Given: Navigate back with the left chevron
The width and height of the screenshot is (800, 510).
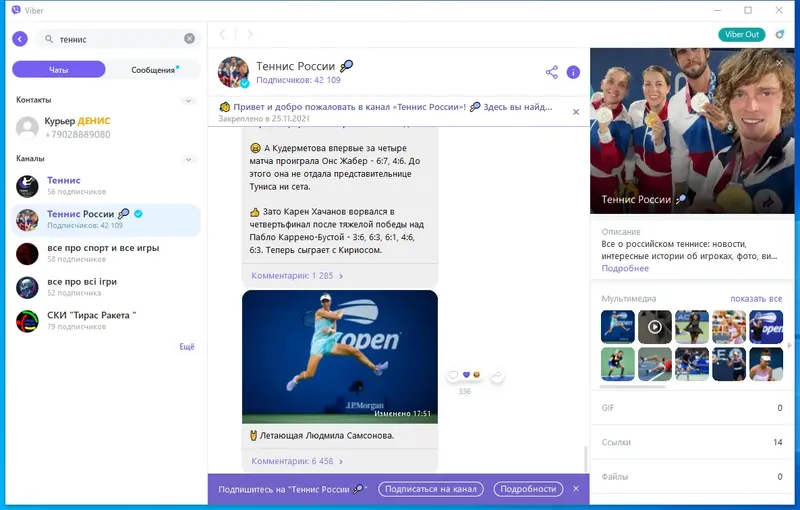Looking at the screenshot, I should point(222,34).
